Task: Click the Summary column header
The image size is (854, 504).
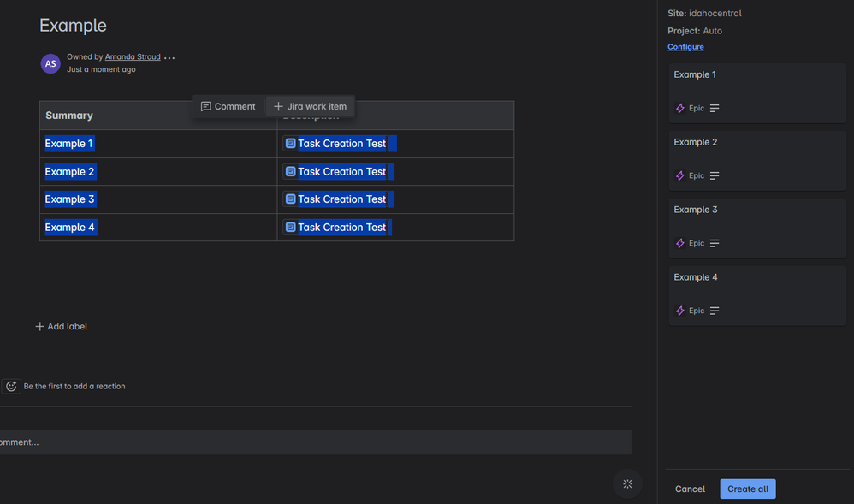Action: 158,116
